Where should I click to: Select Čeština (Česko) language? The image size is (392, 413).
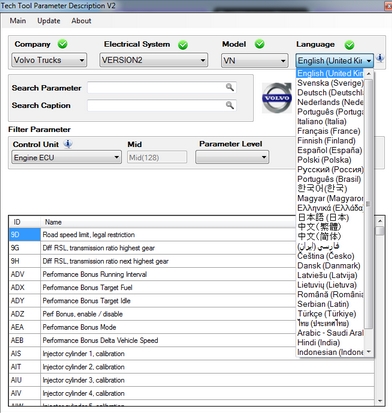coord(330,256)
